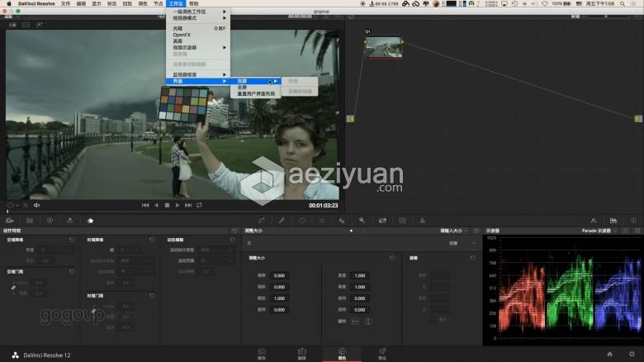Image resolution: width=644 pixels, height=362 pixels.
Task: Expand the Parade scope type dropdown
Action: coord(609,231)
